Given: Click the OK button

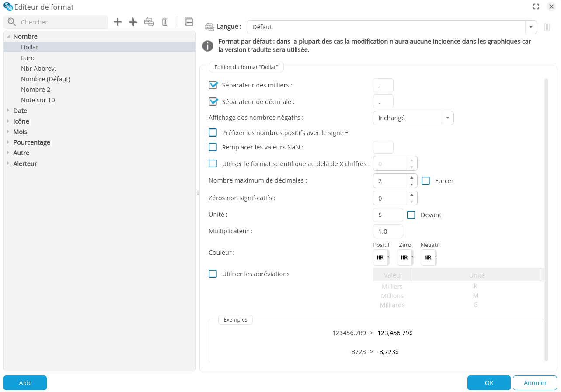Looking at the screenshot, I should click(x=489, y=382).
